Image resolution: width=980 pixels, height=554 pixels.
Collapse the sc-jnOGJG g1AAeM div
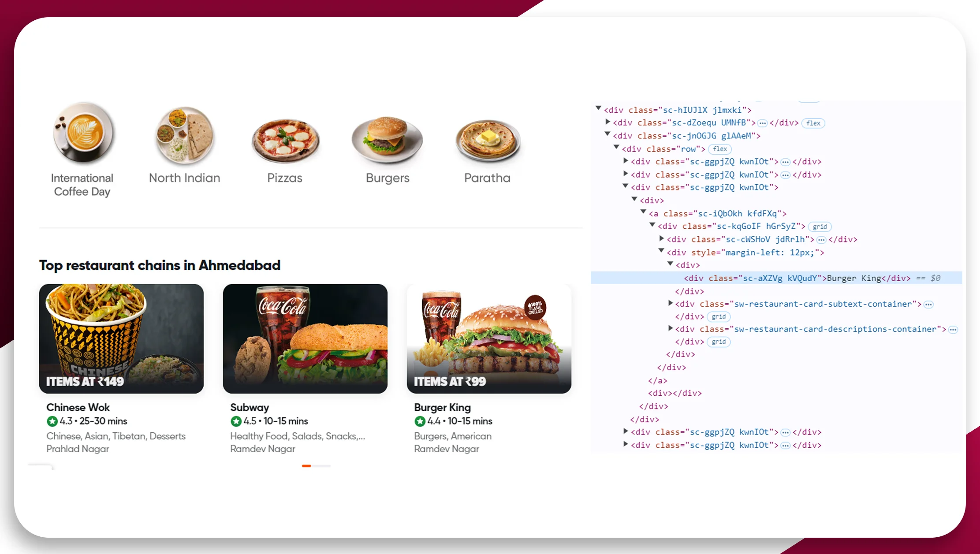click(x=607, y=135)
